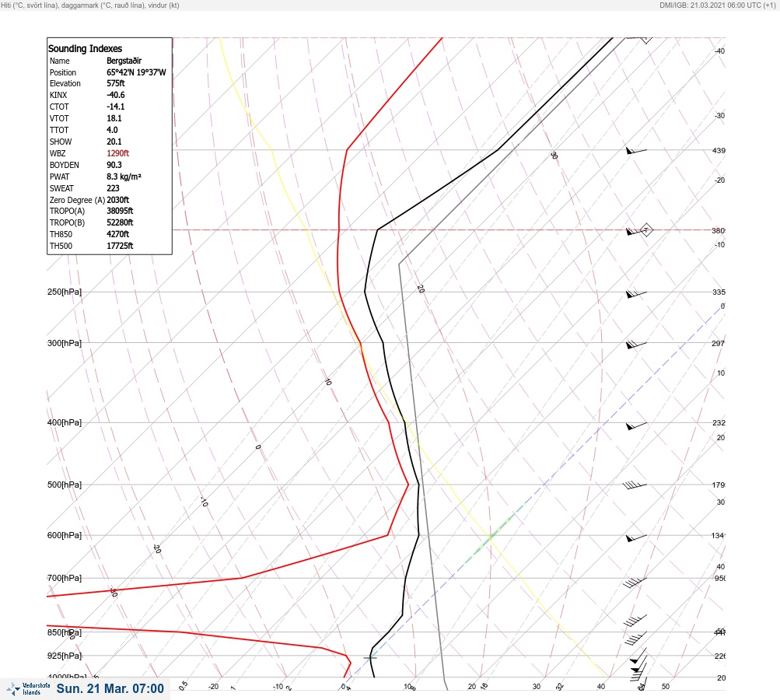Click the '250[hPa]' pressure label
The image size is (780, 700).
[65, 292]
